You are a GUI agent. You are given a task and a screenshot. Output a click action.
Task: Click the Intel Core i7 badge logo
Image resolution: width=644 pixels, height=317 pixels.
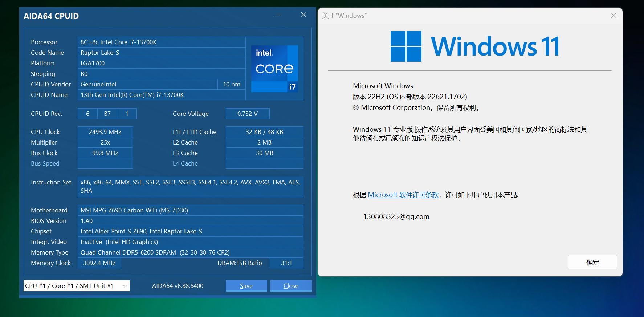pyautogui.click(x=274, y=68)
